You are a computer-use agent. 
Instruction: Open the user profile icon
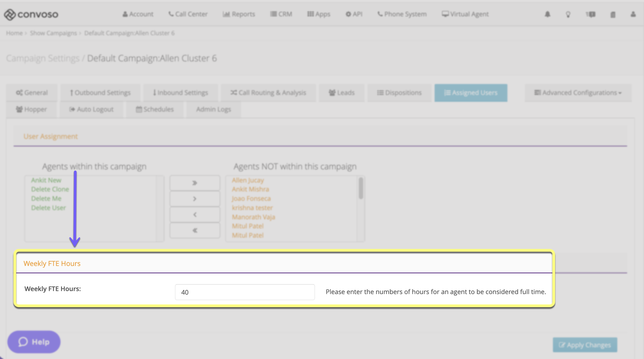click(633, 14)
